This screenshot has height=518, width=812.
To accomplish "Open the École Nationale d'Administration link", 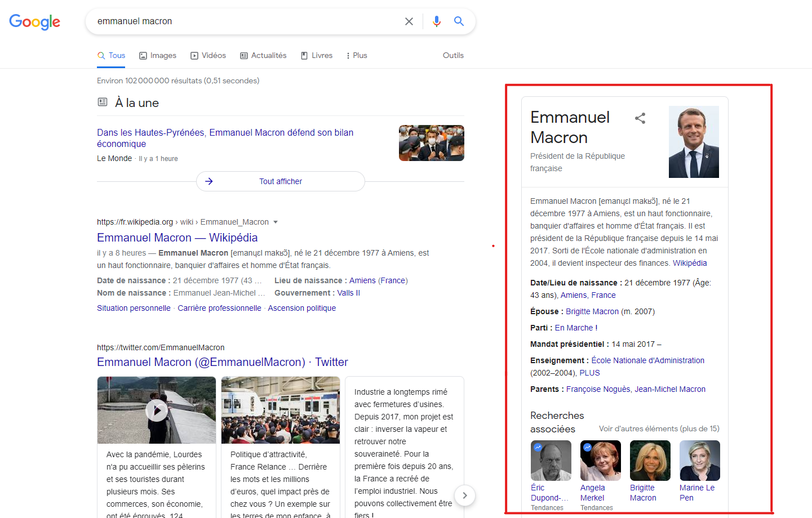I will click(647, 360).
